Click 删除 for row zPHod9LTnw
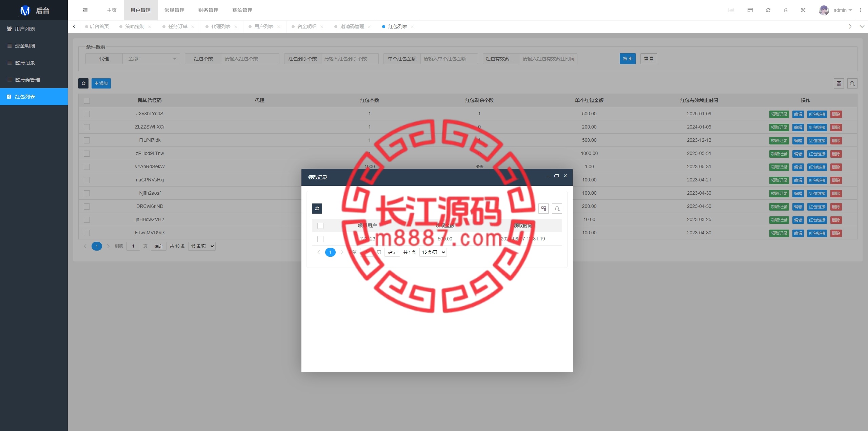 click(x=836, y=154)
